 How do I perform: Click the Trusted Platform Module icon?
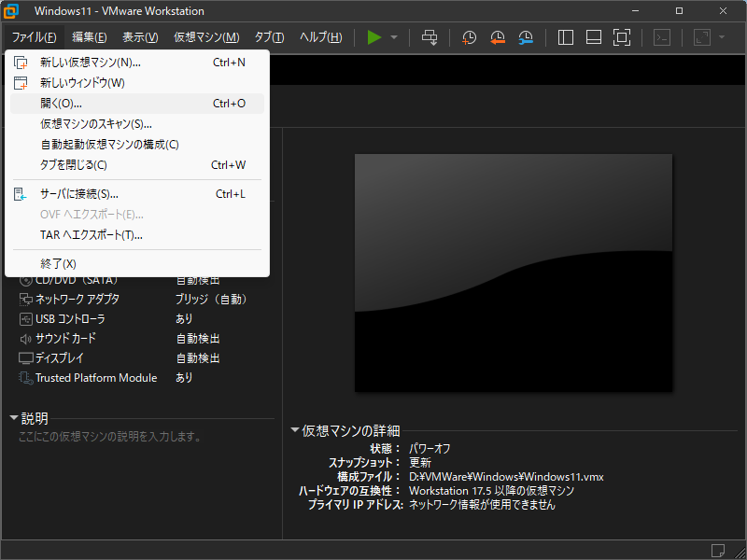[x=26, y=378]
